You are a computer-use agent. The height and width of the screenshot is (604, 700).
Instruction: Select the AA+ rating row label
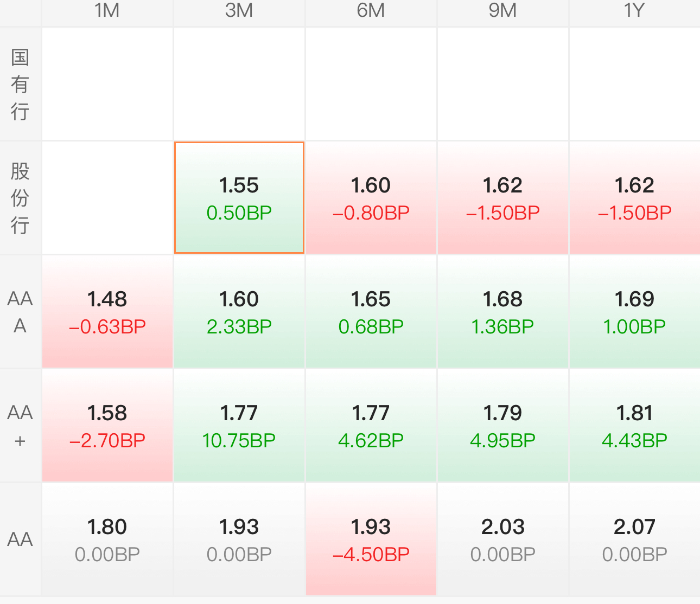click(20, 426)
